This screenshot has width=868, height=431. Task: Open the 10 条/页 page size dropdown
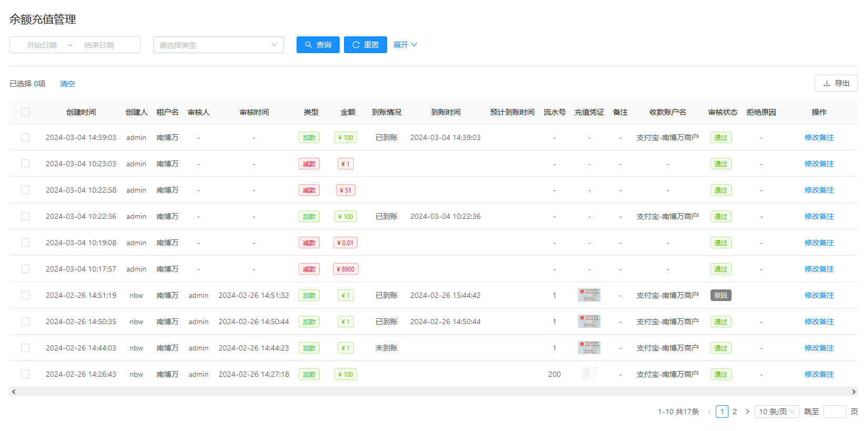coord(777,412)
